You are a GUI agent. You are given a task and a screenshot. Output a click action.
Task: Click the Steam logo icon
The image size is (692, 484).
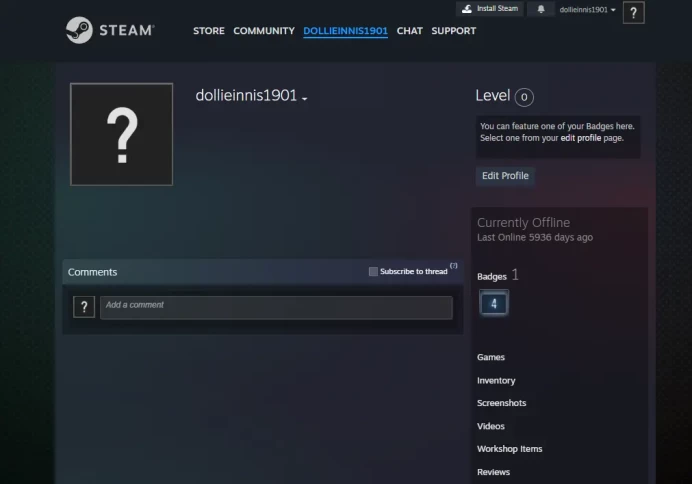[79, 30]
